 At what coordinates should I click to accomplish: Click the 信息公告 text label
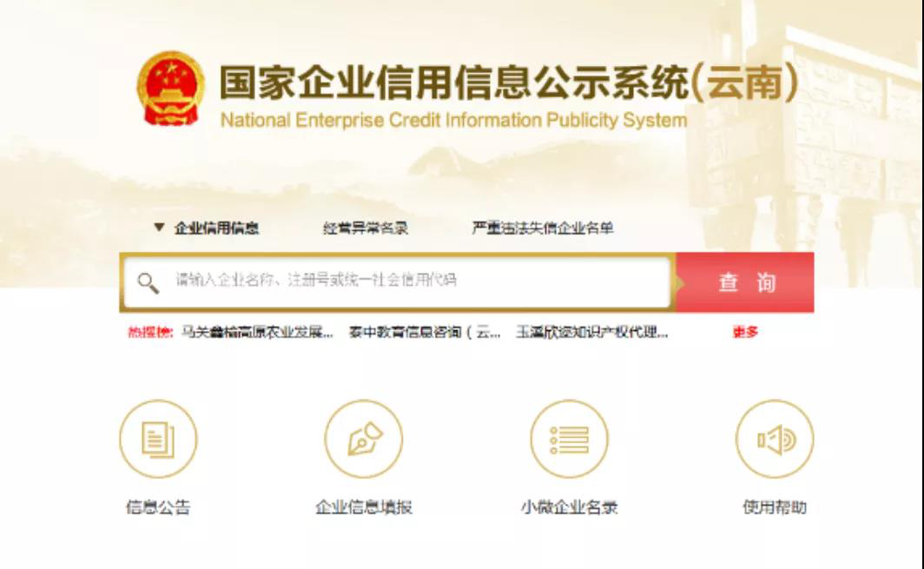pos(158,507)
